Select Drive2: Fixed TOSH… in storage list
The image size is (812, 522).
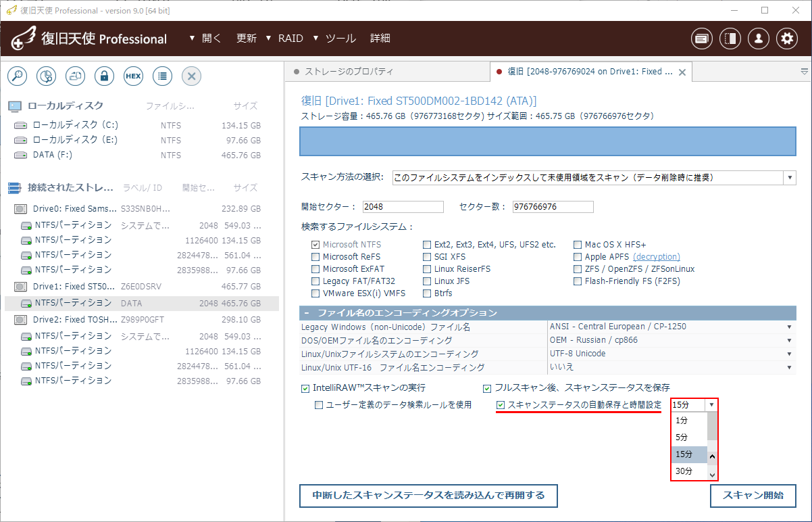pyautogui.click(x=141, y=320)
